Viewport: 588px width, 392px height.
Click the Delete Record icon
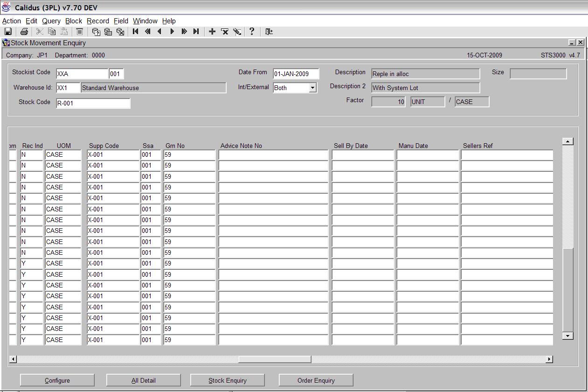coord(225,32)
